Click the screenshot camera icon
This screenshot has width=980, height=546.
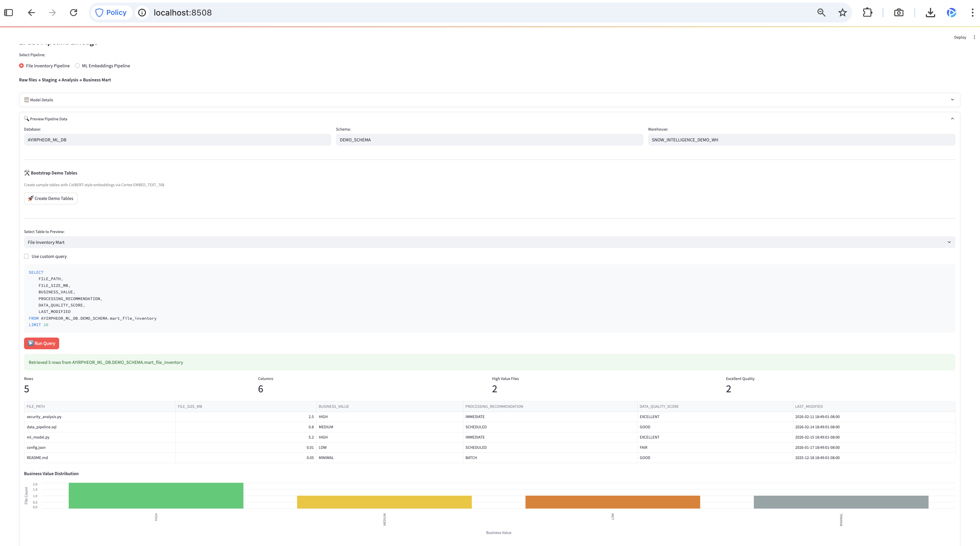tap(899, 13)
